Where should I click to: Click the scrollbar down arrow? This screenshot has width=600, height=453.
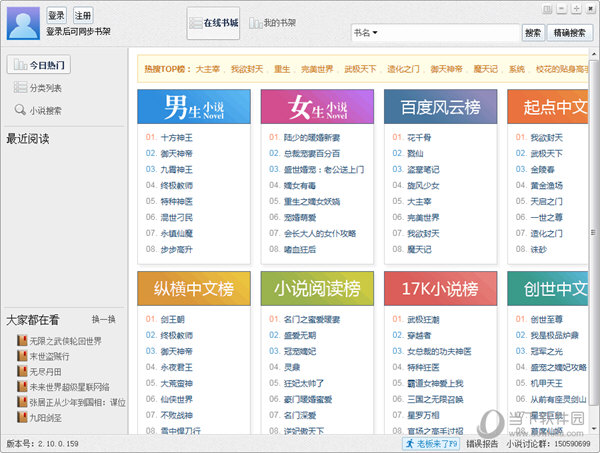point(593,429)
